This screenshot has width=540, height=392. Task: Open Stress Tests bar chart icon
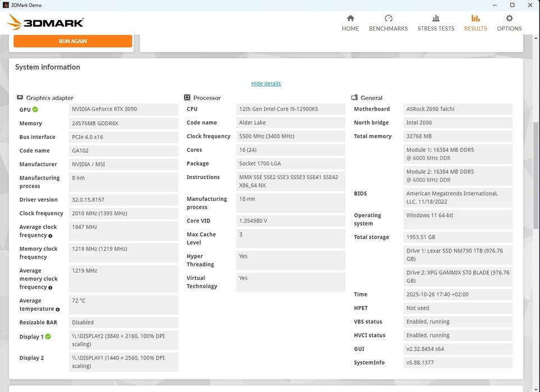pyautogui.click(x=436, y=19)
